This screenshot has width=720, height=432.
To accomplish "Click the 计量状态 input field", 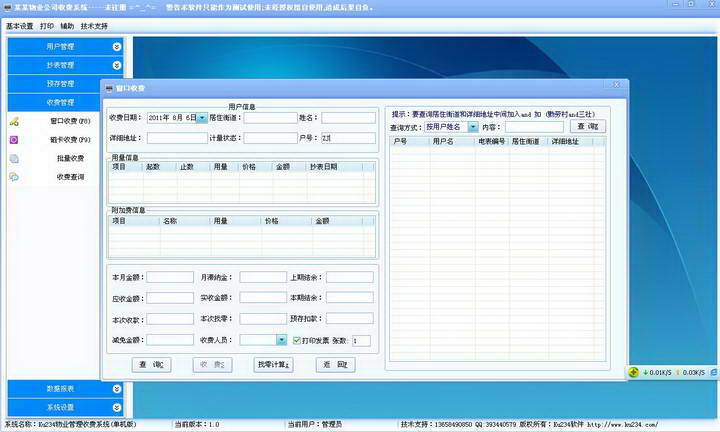I will coord(270,138).
